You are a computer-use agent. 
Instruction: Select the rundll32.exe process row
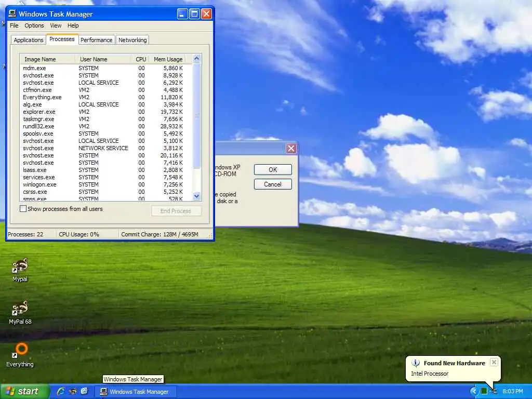105,126
